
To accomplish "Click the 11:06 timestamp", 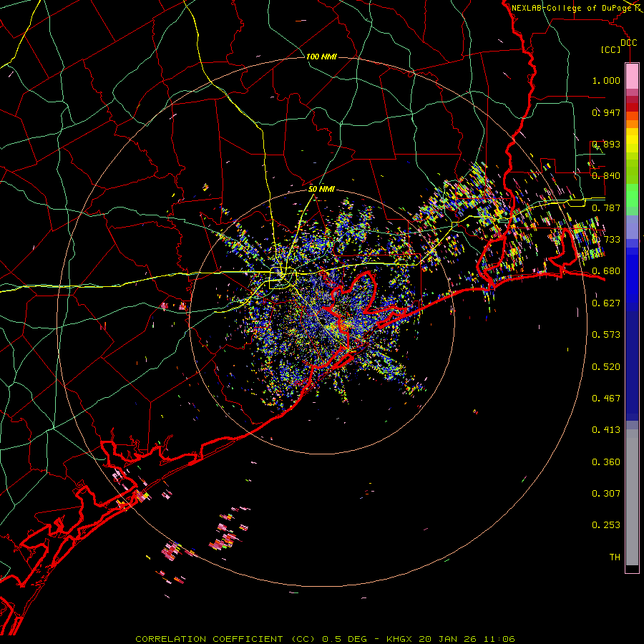I will [x=499, y=639].
